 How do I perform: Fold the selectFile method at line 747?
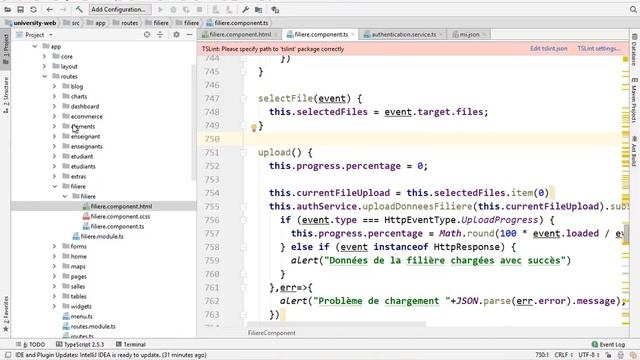click(x=243, y=98)
